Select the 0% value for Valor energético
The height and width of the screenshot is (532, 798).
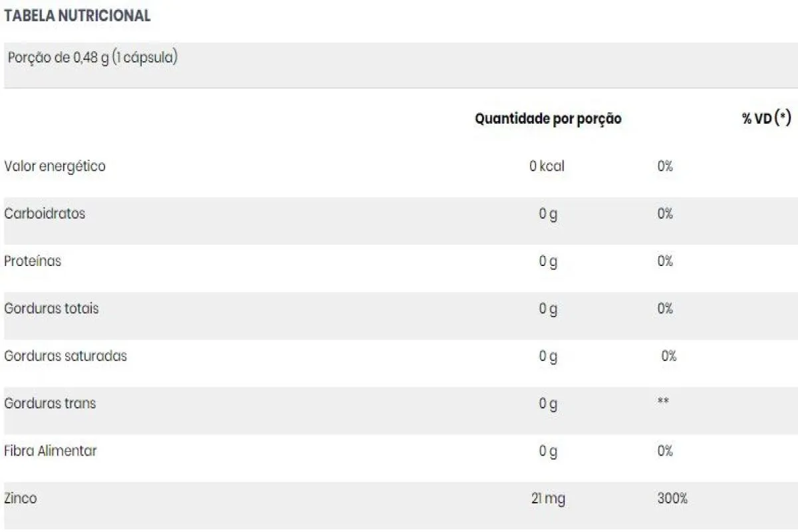pyautogui.click(x=665, y=166)
